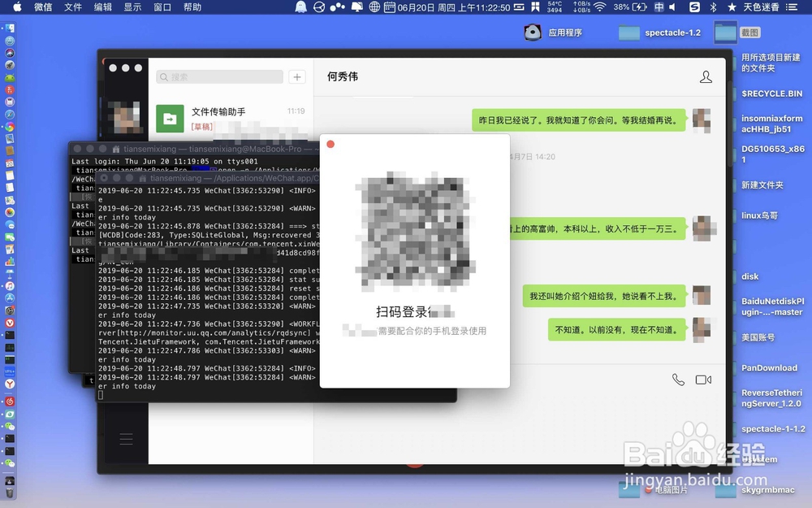Close the QR code login dialog
The image size is (812, 508).
(330, 144)
